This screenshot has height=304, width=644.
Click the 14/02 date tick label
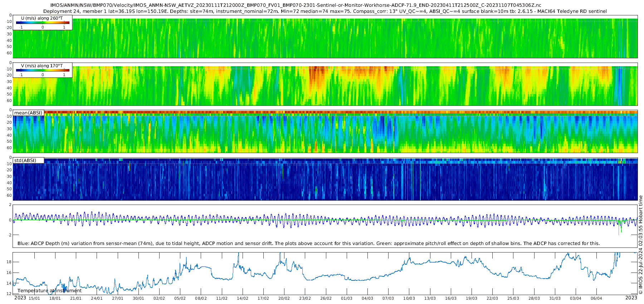243,298
